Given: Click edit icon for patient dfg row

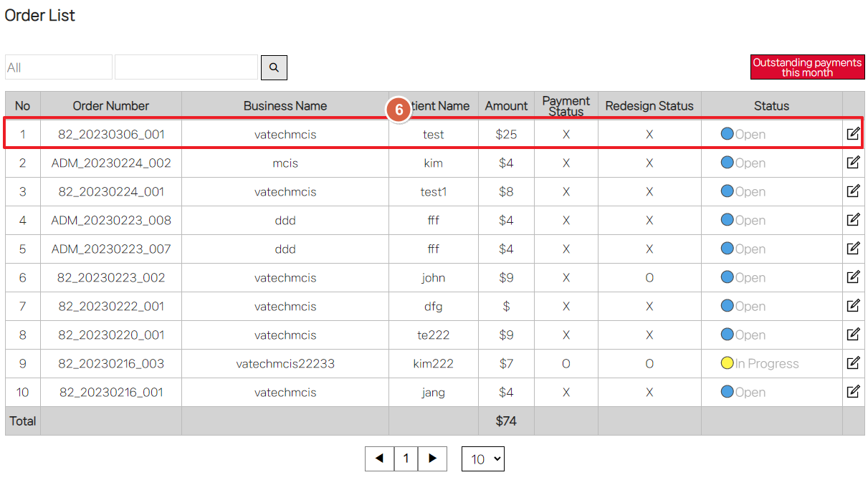Looking at the screenshot, I should (853, 306).
